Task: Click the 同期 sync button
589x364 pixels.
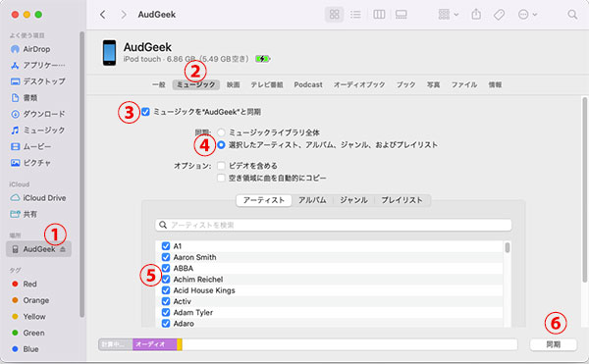Action: tap(553, 344)
